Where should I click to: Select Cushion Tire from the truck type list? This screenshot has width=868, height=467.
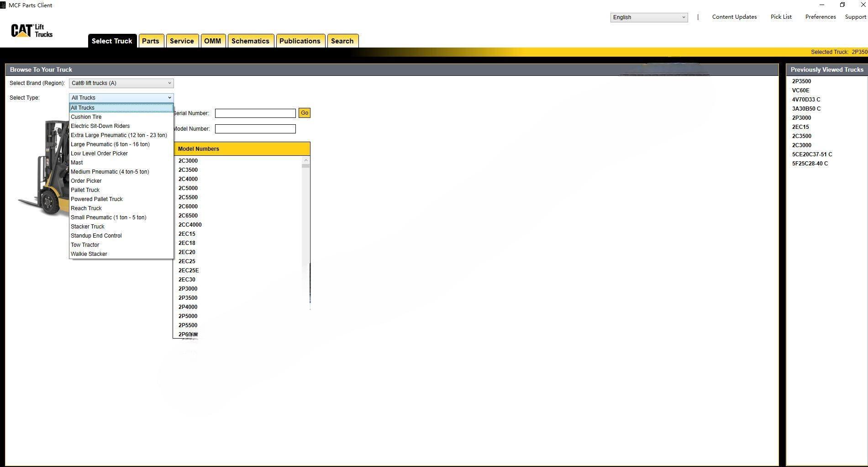[x=86, y=117]
